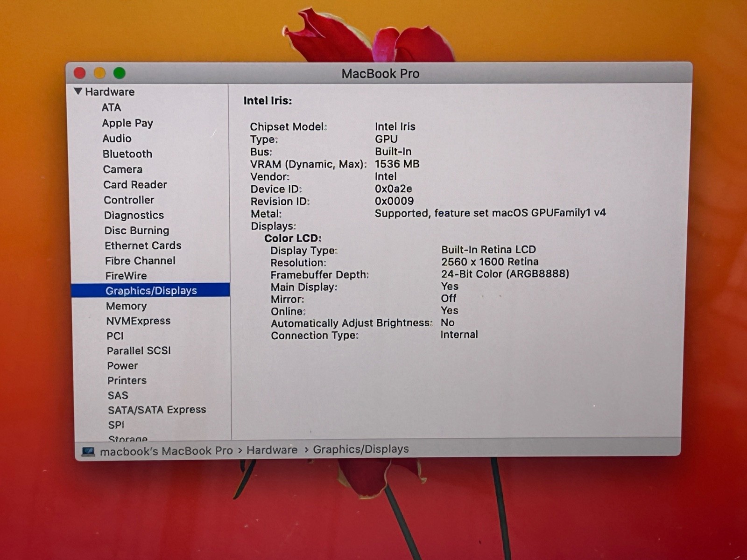Click the Bus value Built-In

[x=393, y=152]
